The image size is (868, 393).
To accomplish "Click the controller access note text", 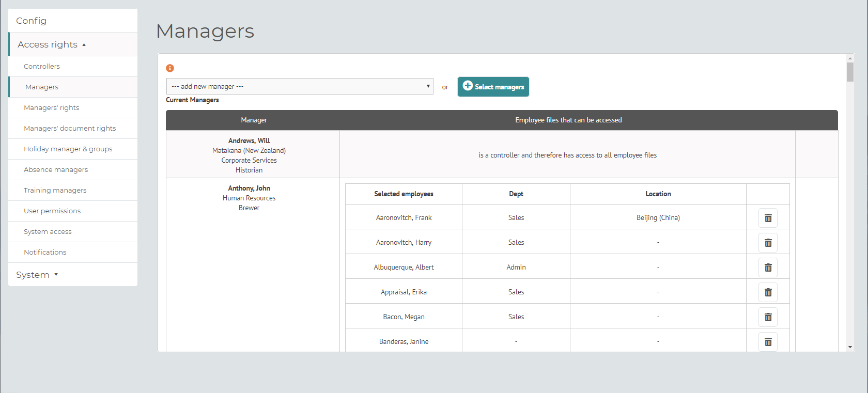I will tap(567, 155).
